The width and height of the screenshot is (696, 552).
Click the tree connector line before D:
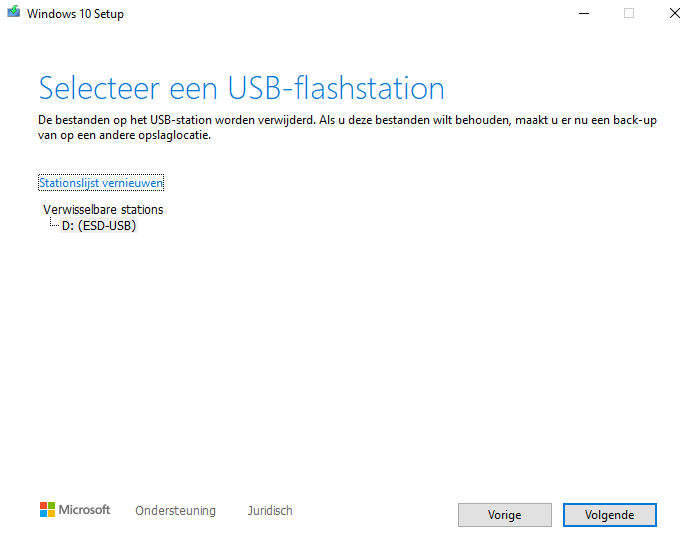(x=54, y=223)
